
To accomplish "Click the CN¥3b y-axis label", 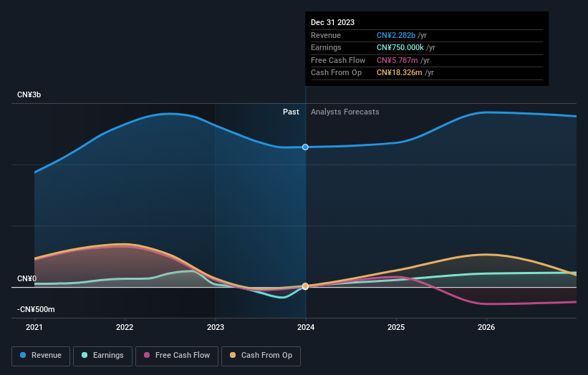I will click(x=29, y=94).
